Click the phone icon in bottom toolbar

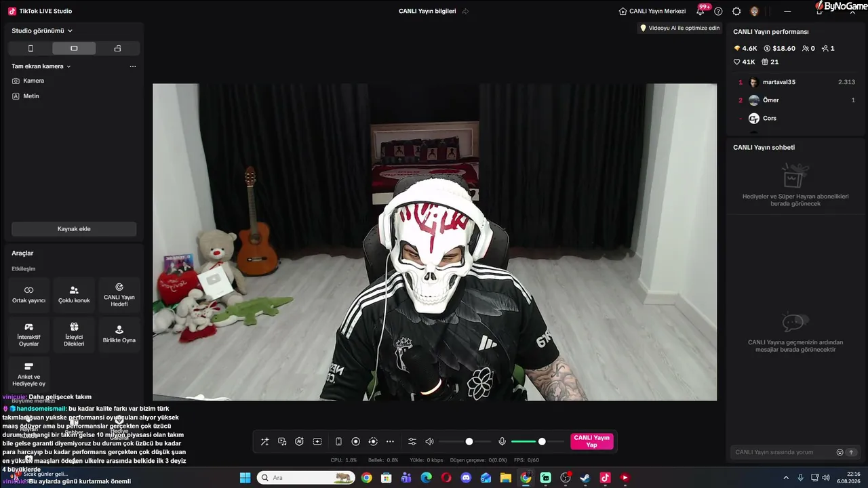pyautogui.click(x=338, y=442)
